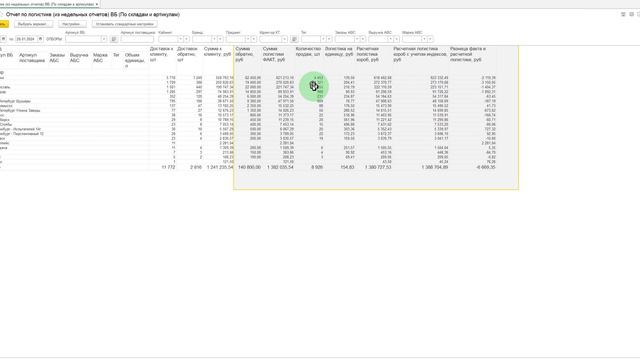
Task: Select column header Объем единицы, л
Action: (x=135, y=60)
